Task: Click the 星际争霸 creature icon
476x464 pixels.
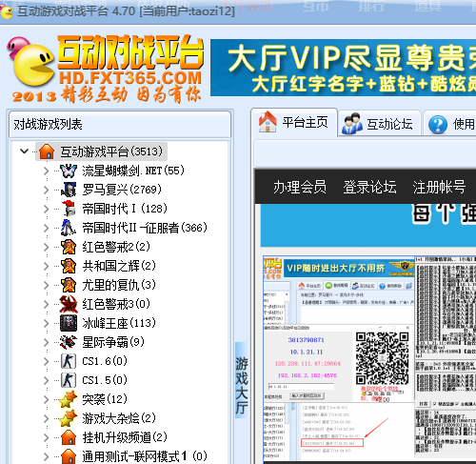Action: (x=69, y=342)
